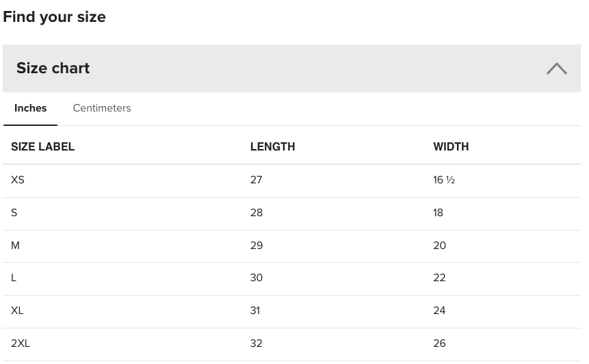Image resolution: width=589 pixels, height=364 pixels.
Task: Select the XL size row label
Action: (x=17, y=311)
